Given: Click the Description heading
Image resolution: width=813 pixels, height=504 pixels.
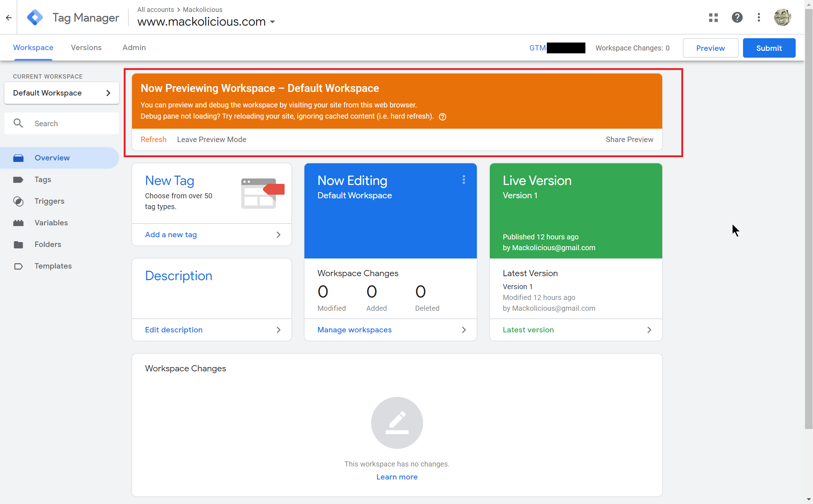Looking at the screenshot, I should [179, 276].
